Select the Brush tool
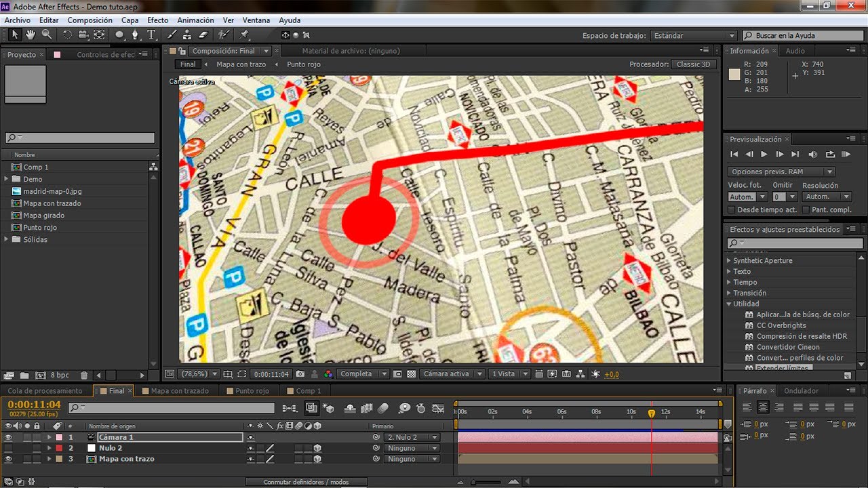The height and width of the screenshot is (488, 868). point(172,35)
